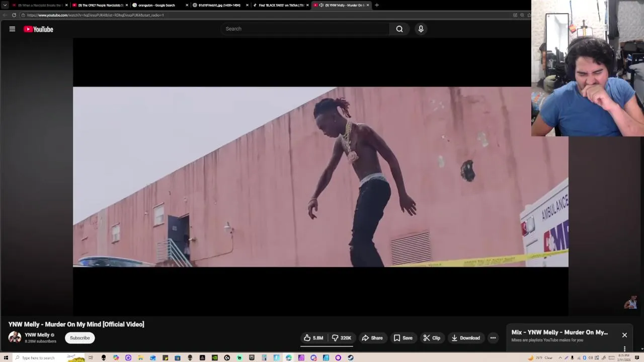Screen dimensions: 644x362
Task: Open Mix panel vertical three-dot options
Action: coord(624,348)
